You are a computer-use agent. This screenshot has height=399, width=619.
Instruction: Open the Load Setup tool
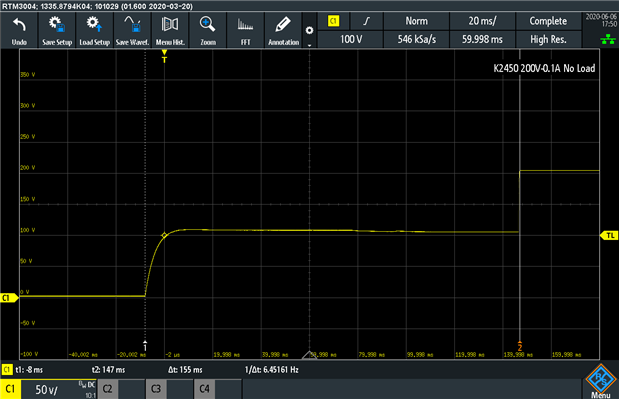click(x=95, y=30)
